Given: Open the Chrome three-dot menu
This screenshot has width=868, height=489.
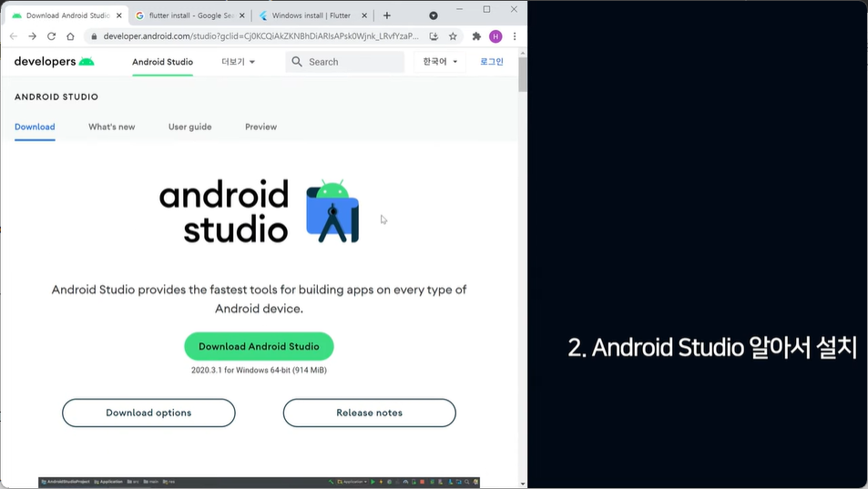Looking at the screenshot, I should [515, 36].
